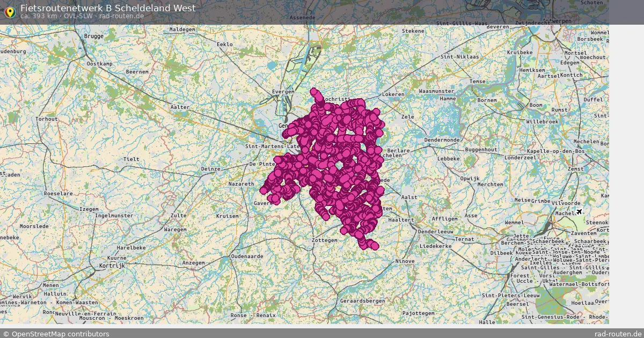Click the Deinze town label
Screen dimensions: 644x338
210,168
